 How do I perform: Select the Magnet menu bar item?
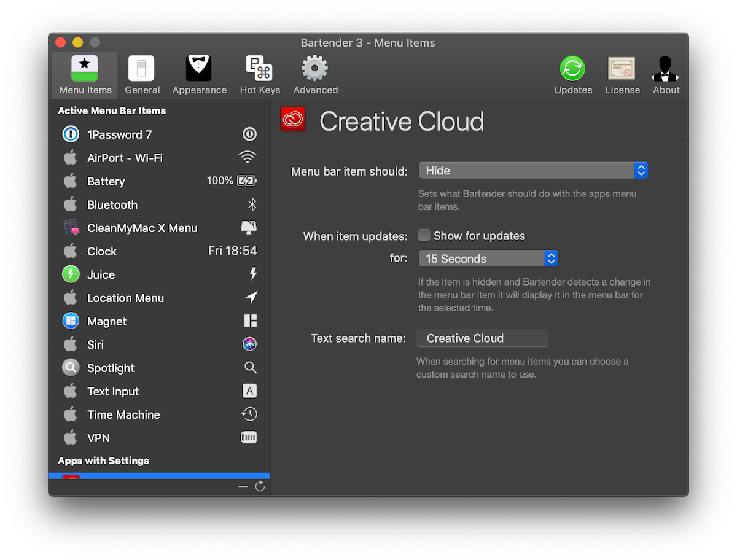159,321
